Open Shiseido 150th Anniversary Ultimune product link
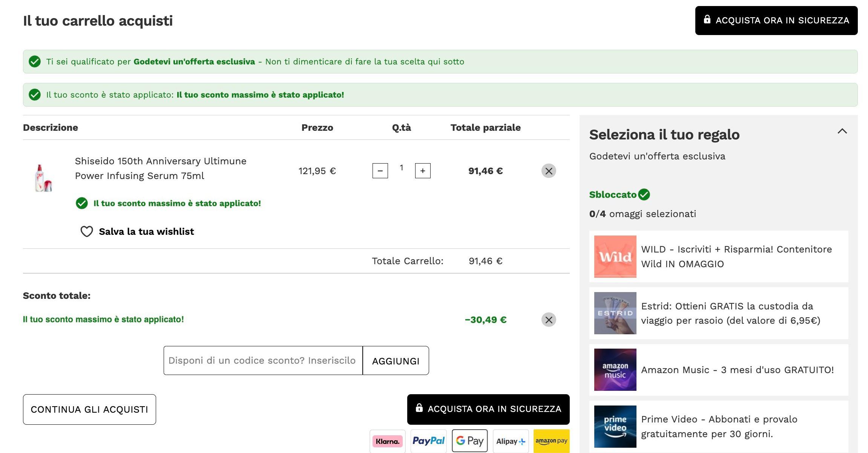The height and width of the screenshot is (453, 868). [161, 168]
